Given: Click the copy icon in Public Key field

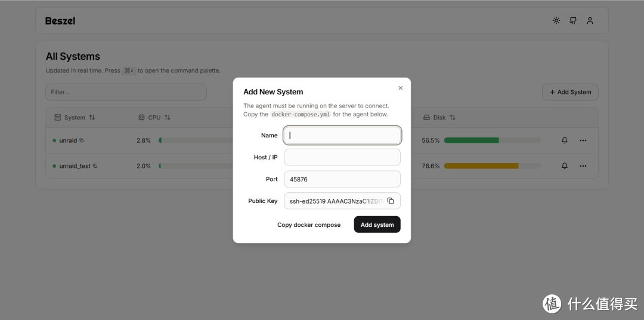Looking at the screenshot, I should [391, 201].
